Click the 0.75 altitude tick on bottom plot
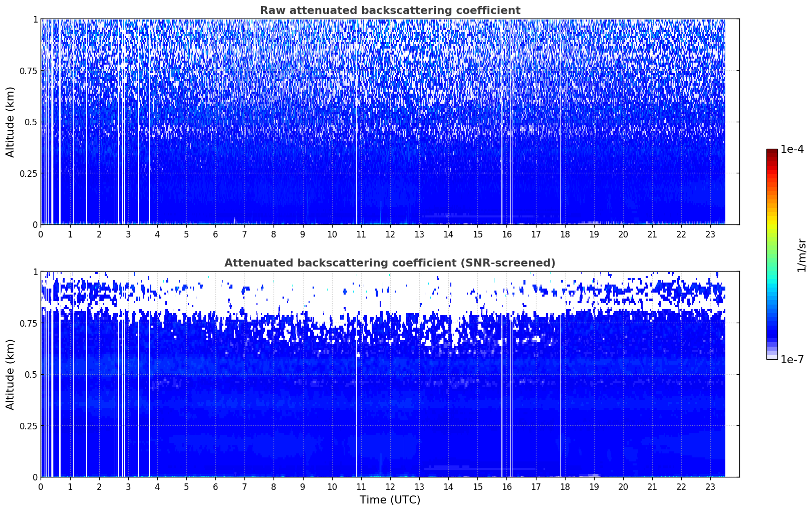Viewport: 812px width, 511px height. (29, 323)
